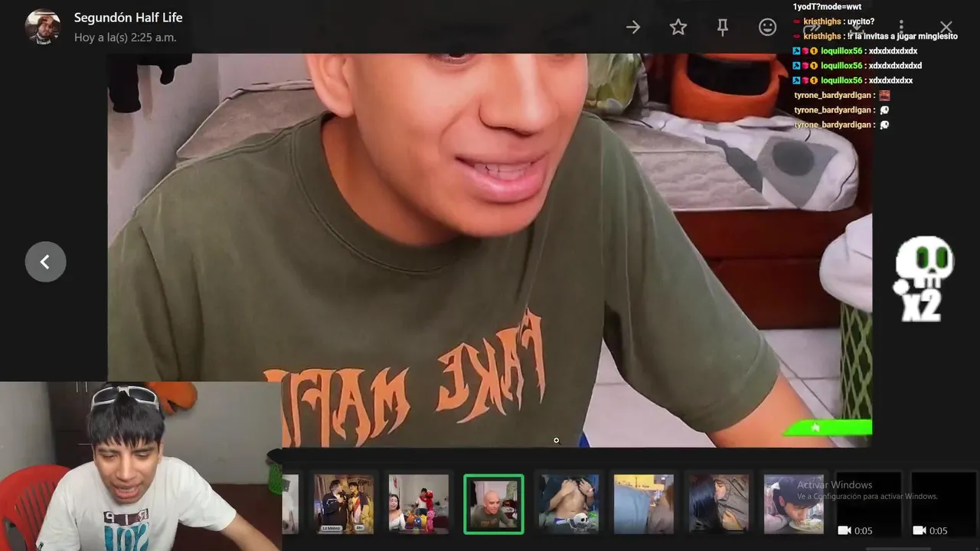Screen dimensions: 980x551
Task: Open thumbnail with the yellow sign
Action: pos(644,504)
